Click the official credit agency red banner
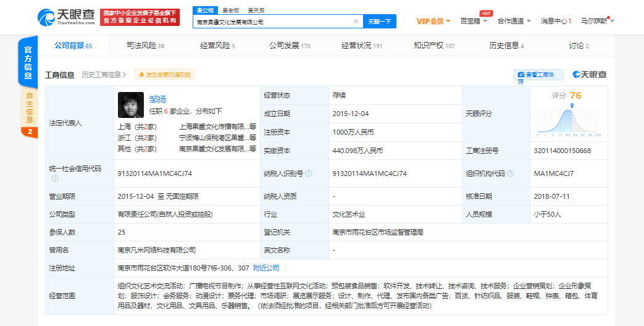The image size is (644, 326). (140, 17)
